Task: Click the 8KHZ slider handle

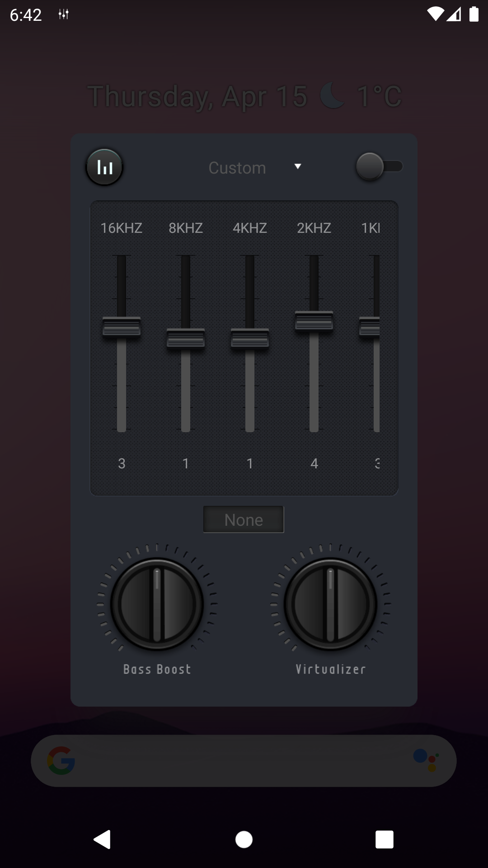Action: [186, 338]
